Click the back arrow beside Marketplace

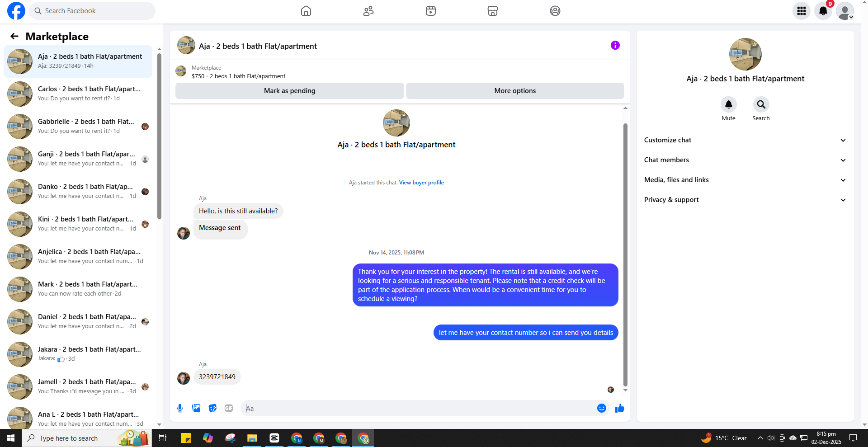tap(14, 36)
